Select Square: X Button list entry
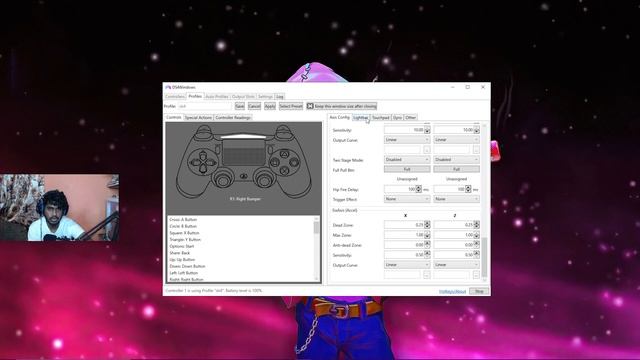This screenshot has width=640, height=360. [x=184, y=233]
